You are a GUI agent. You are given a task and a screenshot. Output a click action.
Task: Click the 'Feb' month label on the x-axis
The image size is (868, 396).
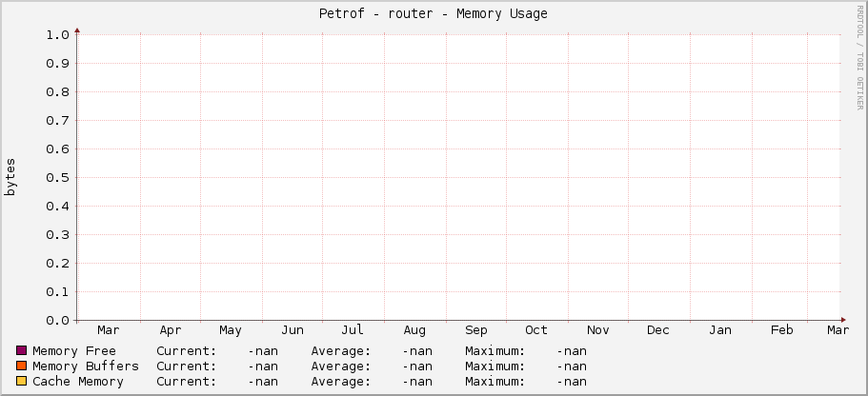[x=782, y=330]
